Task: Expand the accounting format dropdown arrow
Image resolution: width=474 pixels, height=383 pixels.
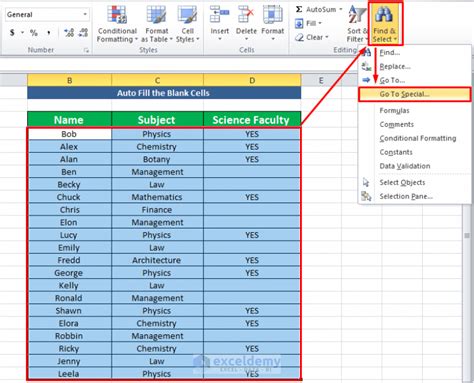Action: click(x=22, y=33)
